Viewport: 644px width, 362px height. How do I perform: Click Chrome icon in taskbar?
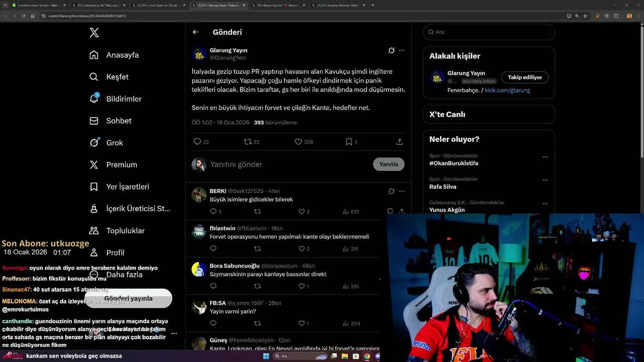click(x=367, y=356)
